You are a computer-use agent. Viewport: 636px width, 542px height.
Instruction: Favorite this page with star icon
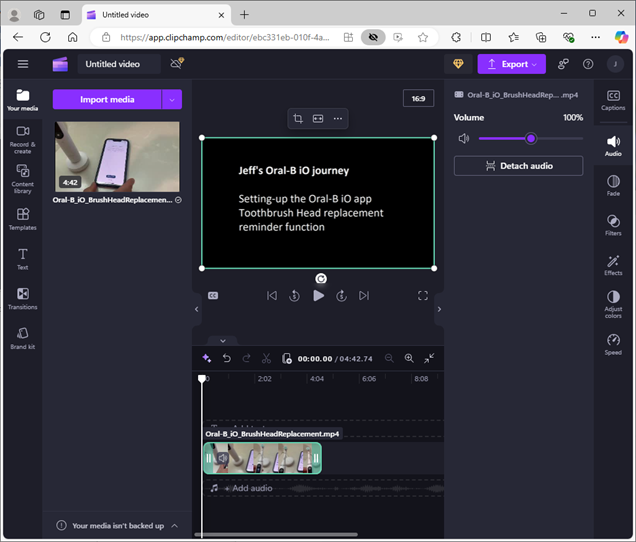coord(423,37)
